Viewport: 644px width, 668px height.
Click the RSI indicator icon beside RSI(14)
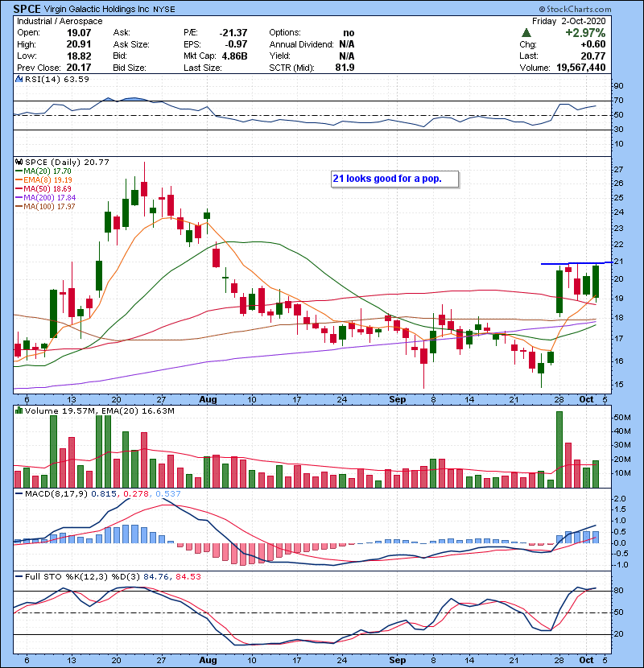coord(19,79)
